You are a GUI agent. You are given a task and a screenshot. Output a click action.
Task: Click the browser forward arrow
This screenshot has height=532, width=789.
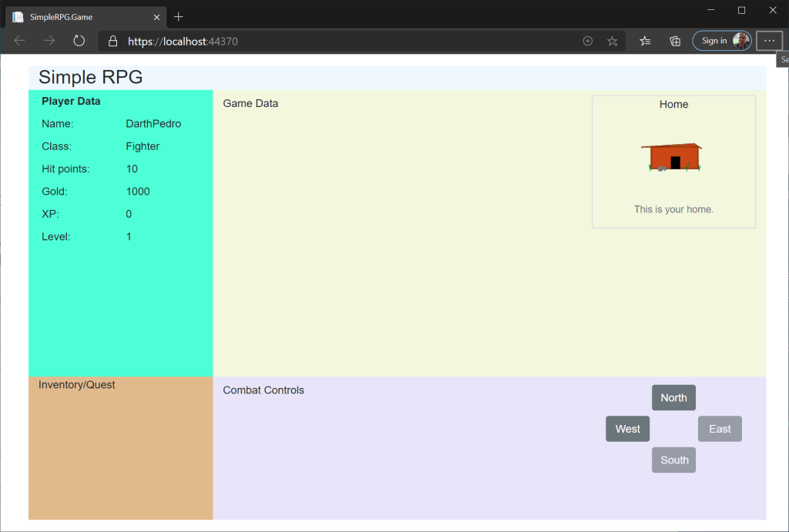coord(49,41)
